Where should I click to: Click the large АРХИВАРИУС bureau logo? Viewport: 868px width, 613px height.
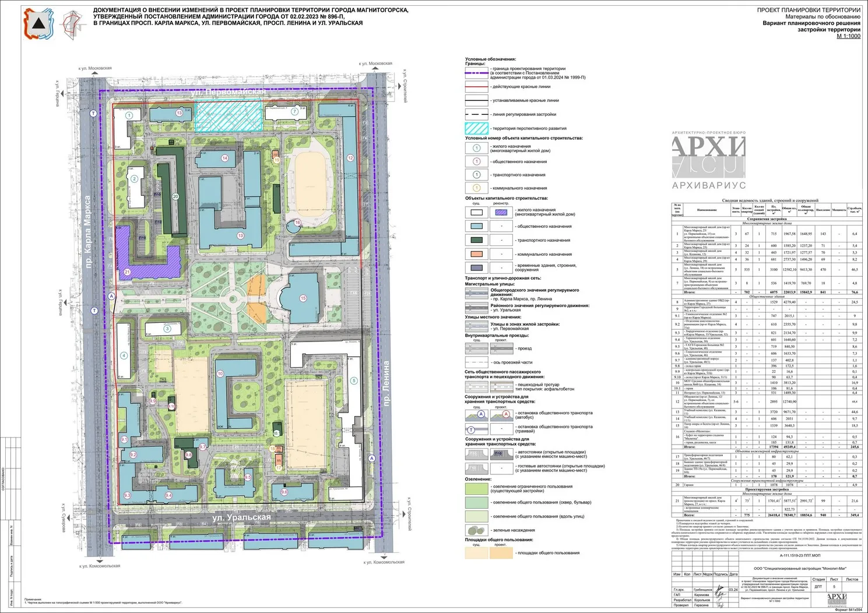(x=708, y=158)
